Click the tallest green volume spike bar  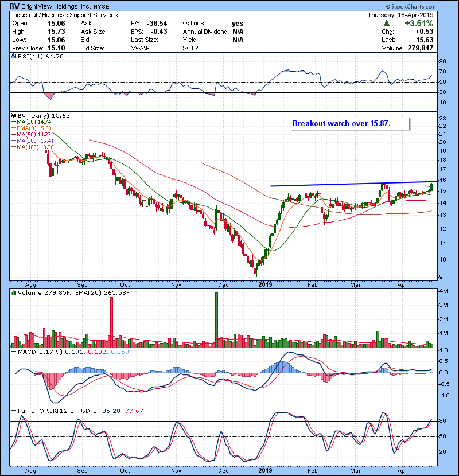(x=216, y=319)
